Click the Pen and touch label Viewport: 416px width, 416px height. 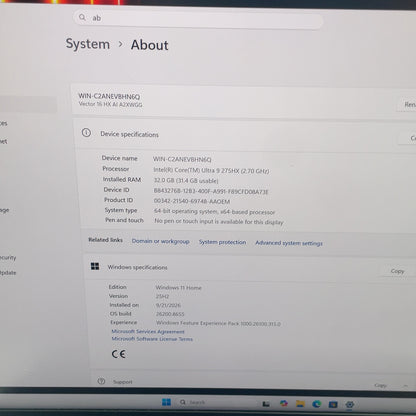(124, 220)
